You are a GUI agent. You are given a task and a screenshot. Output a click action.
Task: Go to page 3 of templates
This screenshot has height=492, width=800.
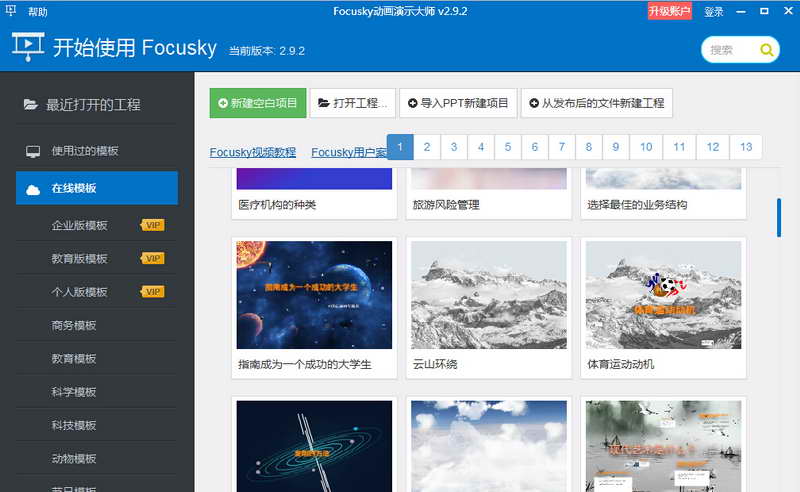(x=454, y=147)
